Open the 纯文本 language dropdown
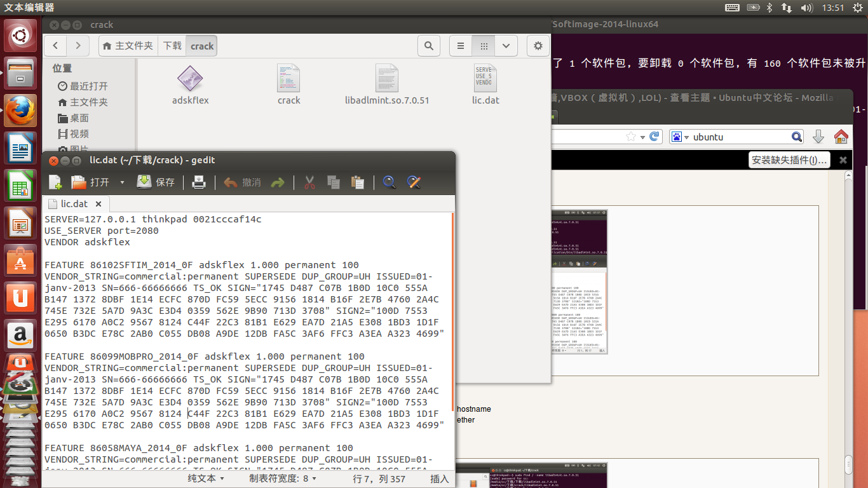Viewport: 868px width, 488px height. pos(206,478)
